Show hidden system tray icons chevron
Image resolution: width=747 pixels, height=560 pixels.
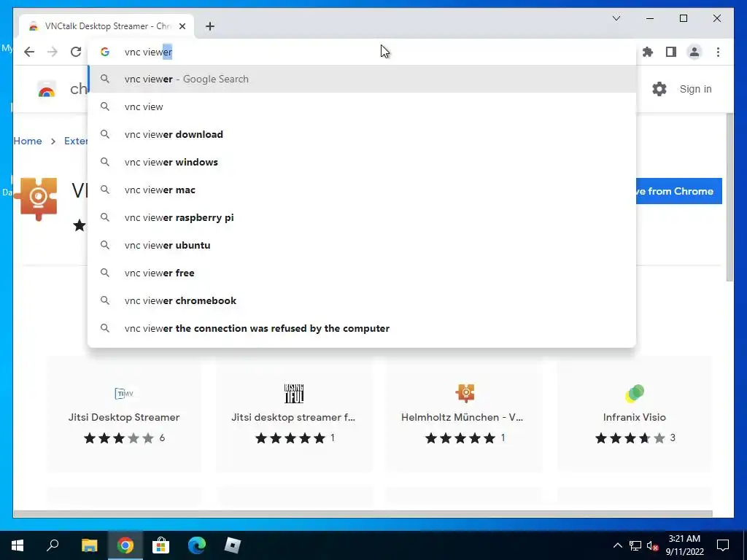tap(617, 545)
